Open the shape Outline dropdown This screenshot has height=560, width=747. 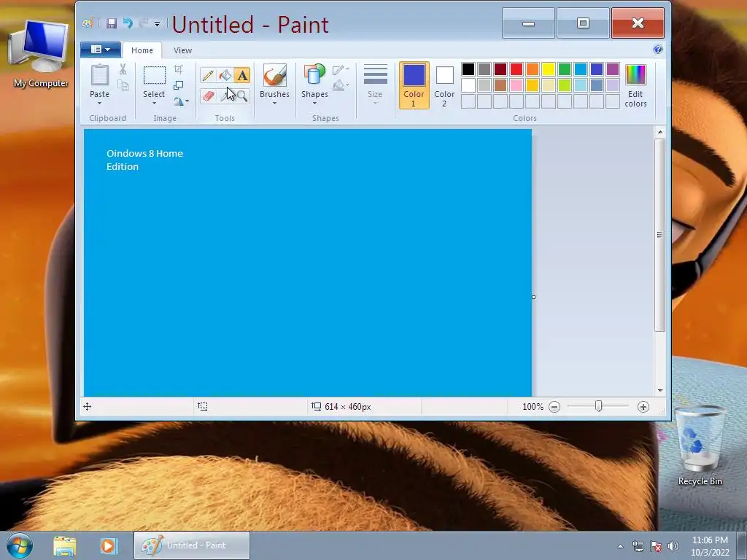coord(341,70)
